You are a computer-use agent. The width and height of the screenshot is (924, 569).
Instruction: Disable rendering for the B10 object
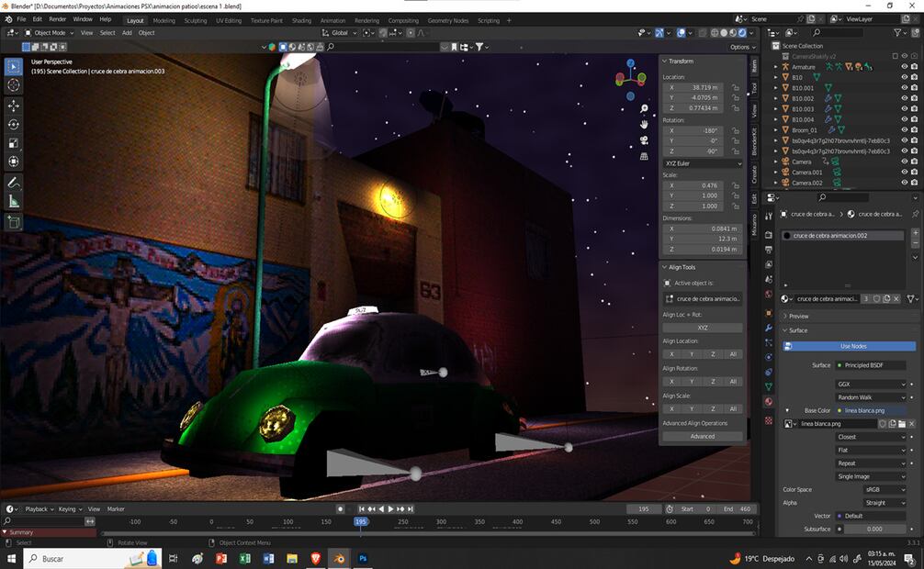914,78
